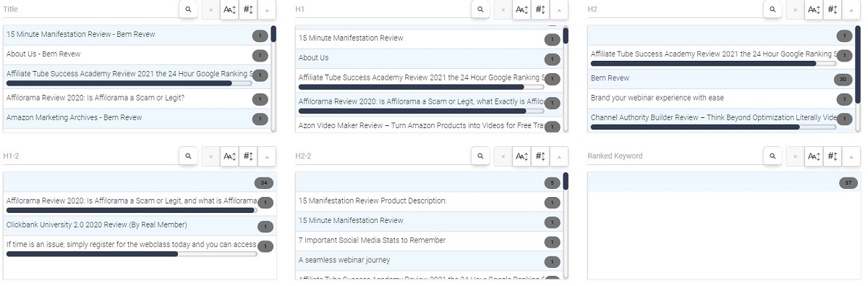Focus the H2-2 search input field

point(383,156)
